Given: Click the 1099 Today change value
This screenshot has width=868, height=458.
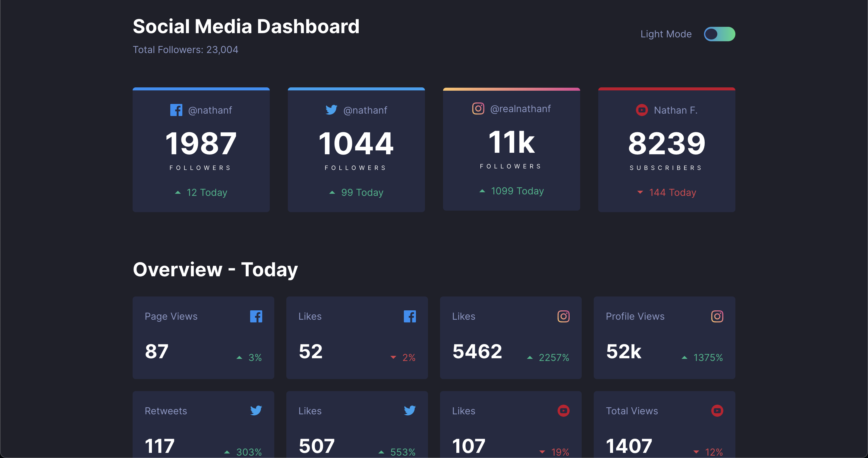Looking at the screenshot, I should [x=517, y=191].
